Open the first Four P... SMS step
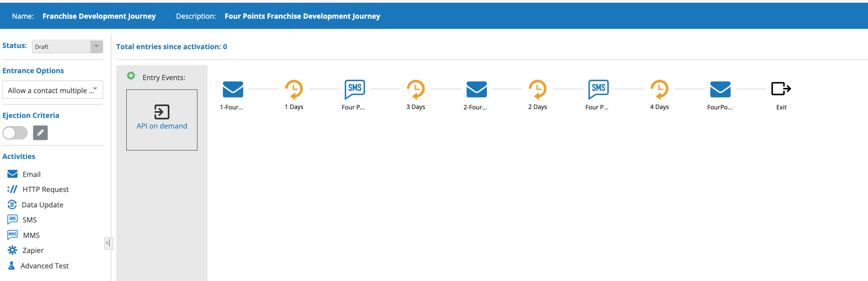The height and width of the screenshot is (281, 868). (x=355, y=89)
